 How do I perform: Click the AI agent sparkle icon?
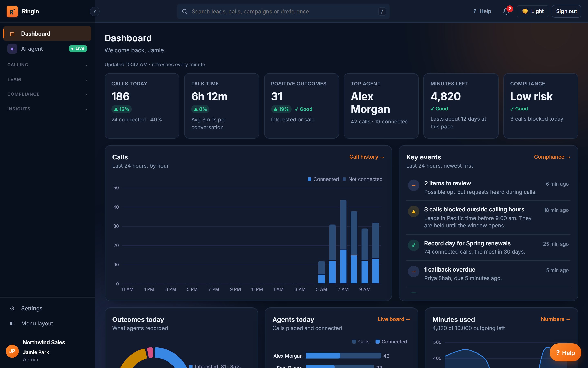coord(12,49)
